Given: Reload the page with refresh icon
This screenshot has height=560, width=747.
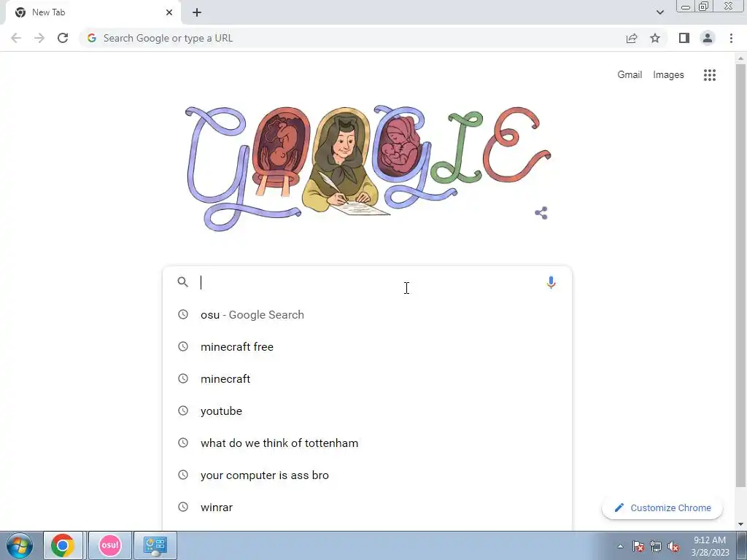Looking at the screenshot, I should [63, 38].
